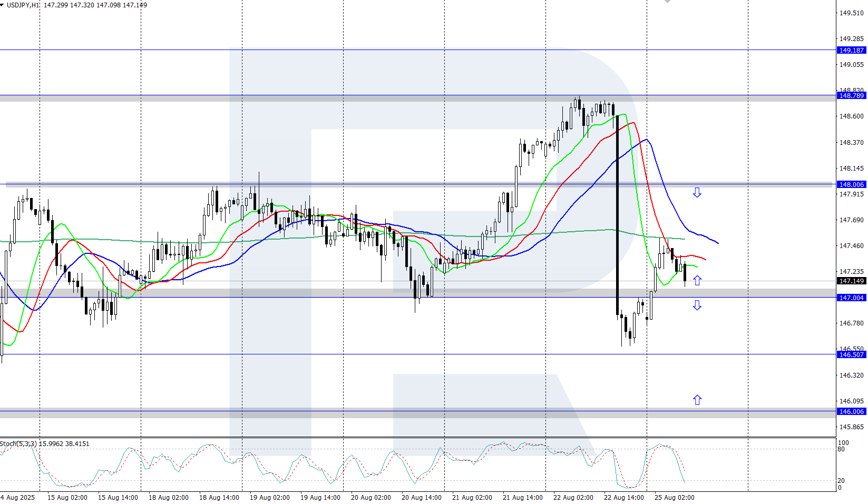868x504 pixels.
Task: Click the 18 Aug 02:00 time axis label
Action: [x=168, y=498]
